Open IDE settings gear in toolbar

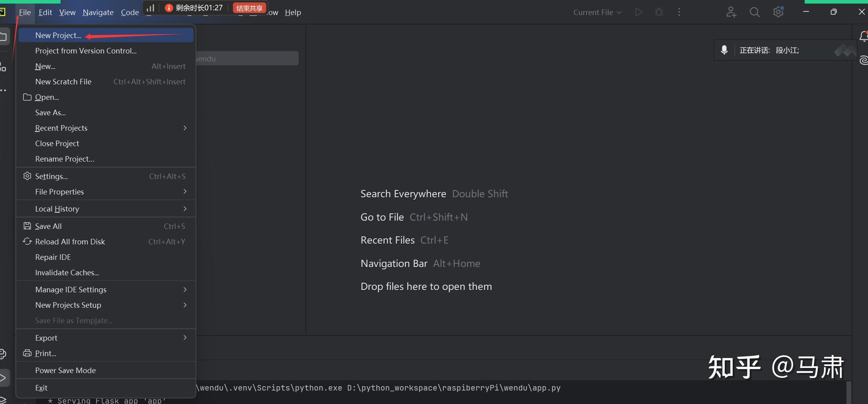click(778, 12)
